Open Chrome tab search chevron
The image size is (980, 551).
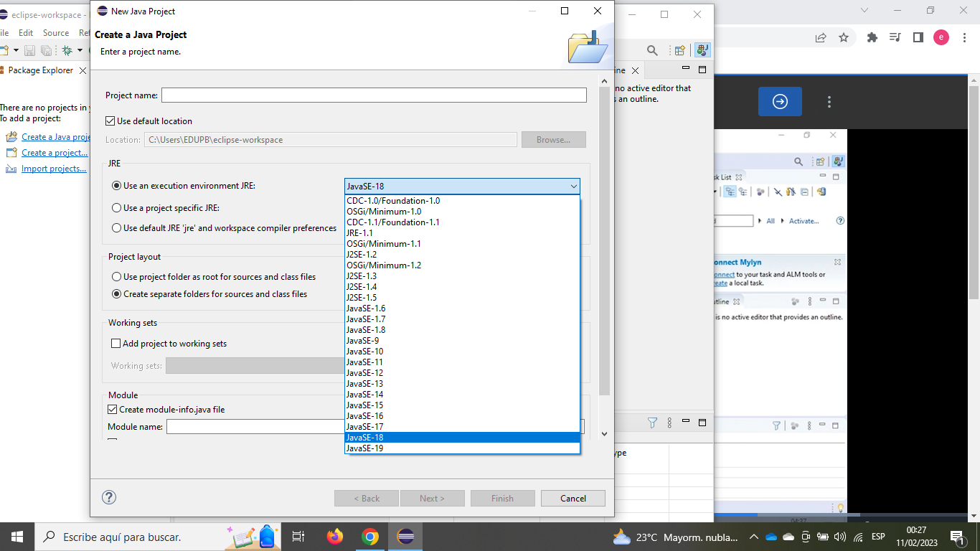pos(864,10)
